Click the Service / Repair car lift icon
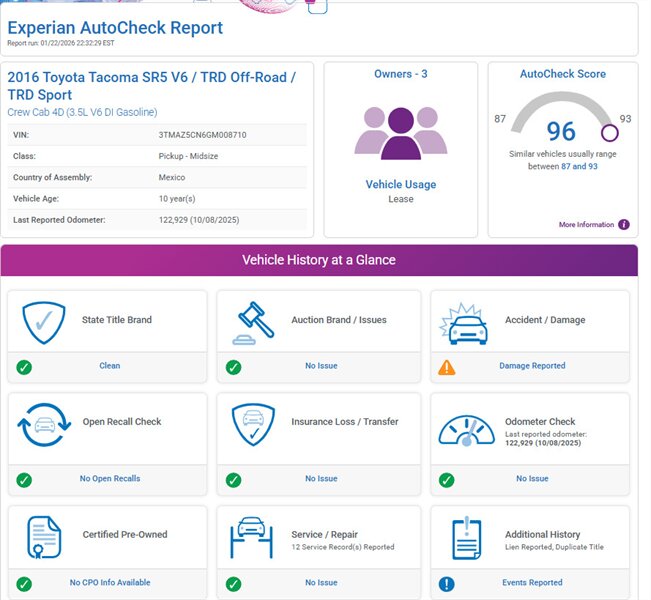Image resolution: width=651 pixels, height=600 pixels. click(254, 537)
